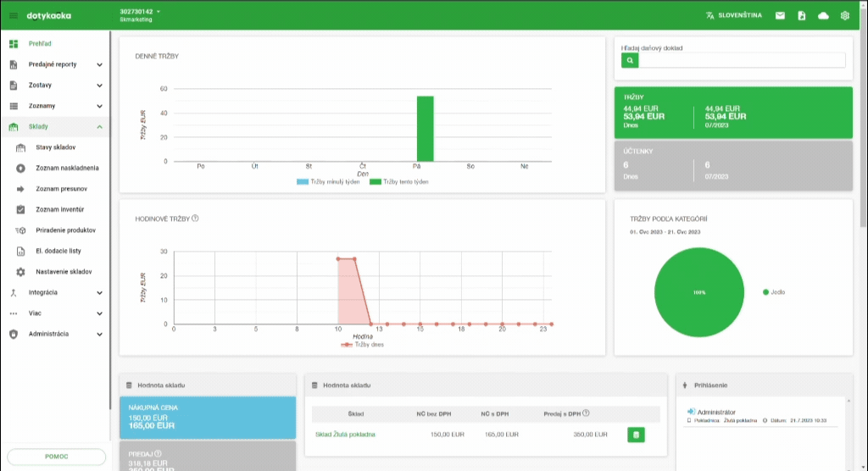
Task: Toggle Tržby tento týden legend
Action: click(399, 181)
